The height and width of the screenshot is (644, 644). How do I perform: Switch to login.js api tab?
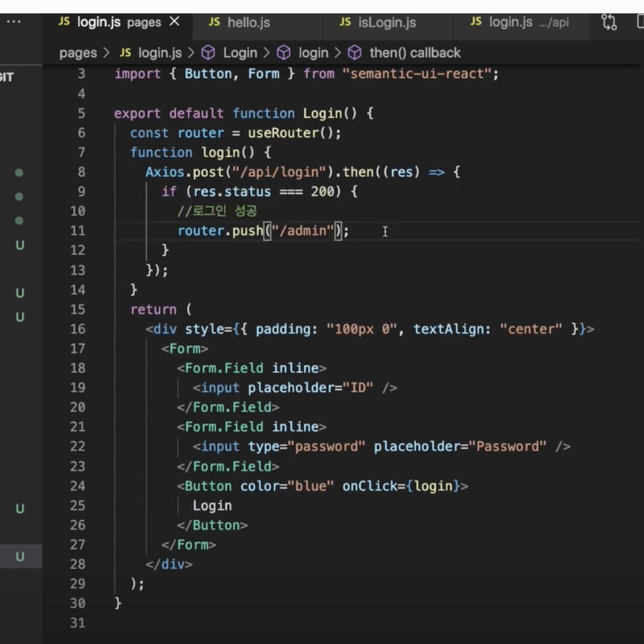(x=521, y=22)
